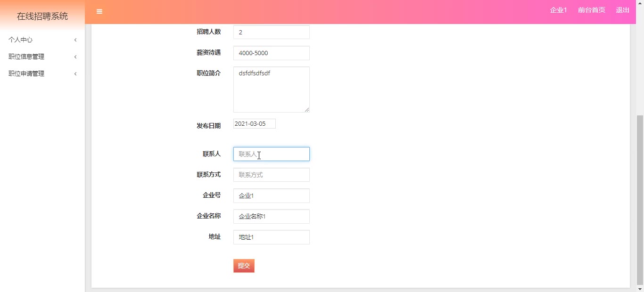Grab the 职位简介 textarea resize handle

pos(307,110)
